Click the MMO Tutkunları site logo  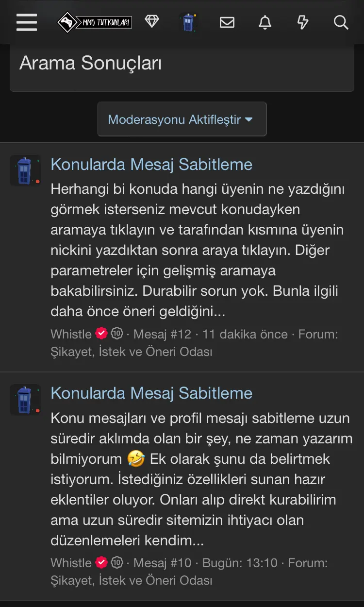95,22
